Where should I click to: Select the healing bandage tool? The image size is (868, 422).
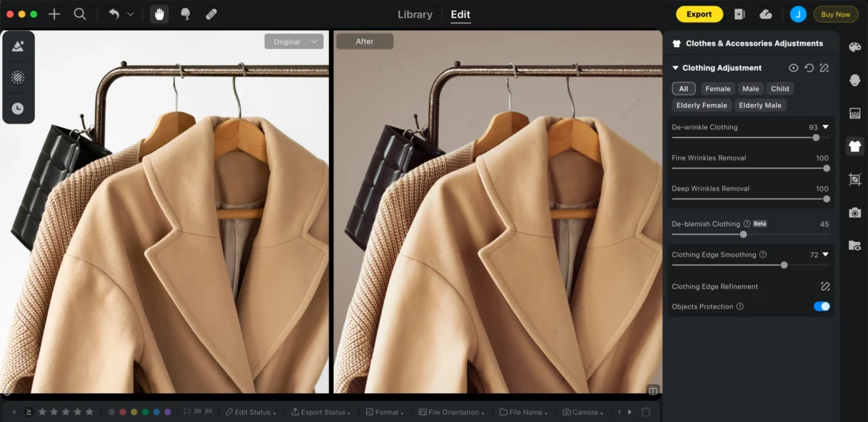(211, 14)
